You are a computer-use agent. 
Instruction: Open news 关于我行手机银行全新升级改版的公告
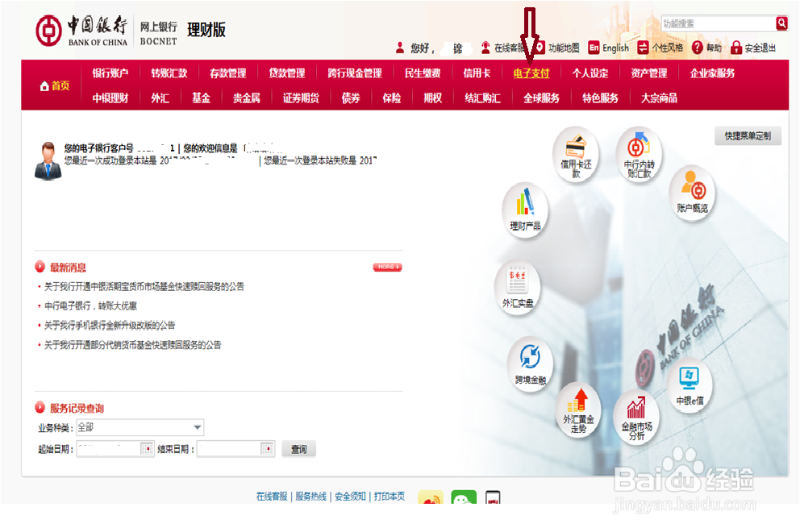pyautogui.click(x=110, y=325)
